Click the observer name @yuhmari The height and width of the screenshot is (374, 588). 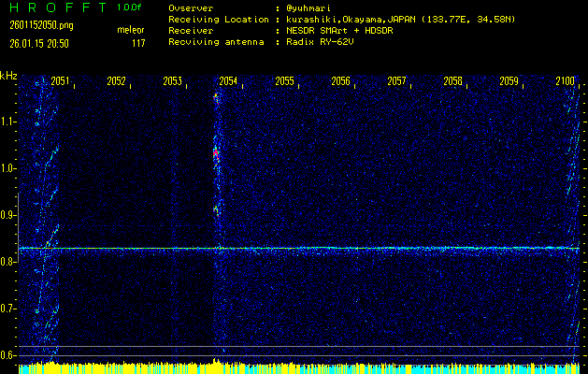click(308, 7)
